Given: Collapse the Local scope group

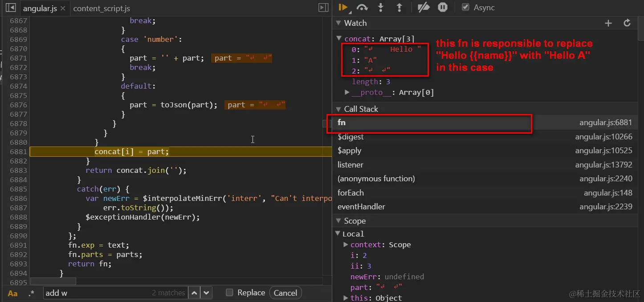Looking at the screenshot, I should pyautogui.click(x=338, y=234).
